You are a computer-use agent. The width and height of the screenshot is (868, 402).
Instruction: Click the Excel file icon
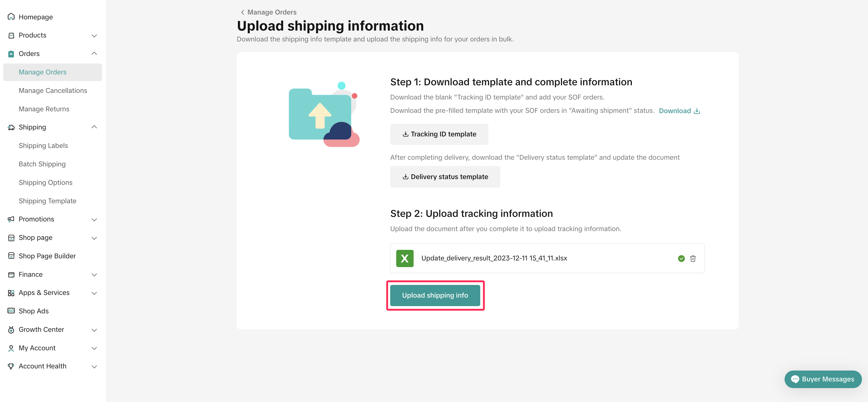(x=404, y=258)
